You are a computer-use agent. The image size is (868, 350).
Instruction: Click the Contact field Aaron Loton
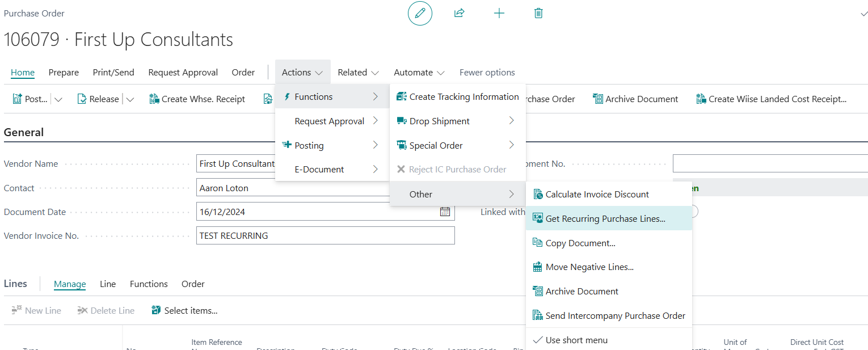click(x=293, y=188)
